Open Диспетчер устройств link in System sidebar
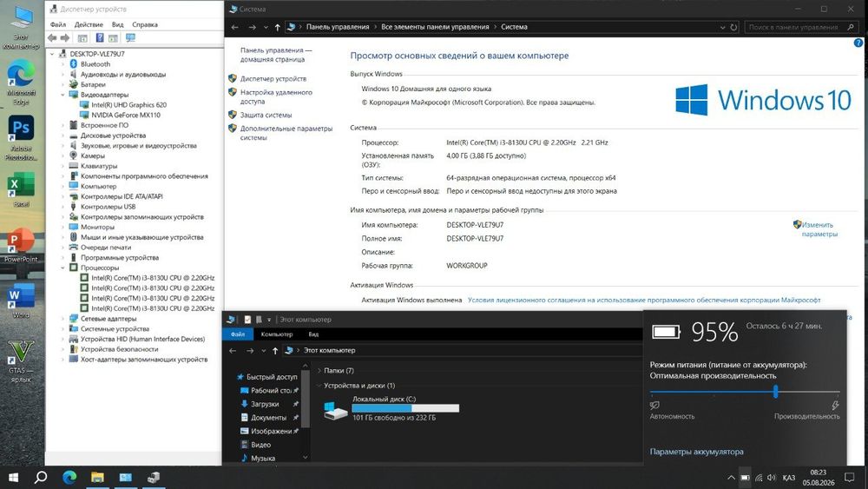The image size is (868, 489). pos(273,79)
